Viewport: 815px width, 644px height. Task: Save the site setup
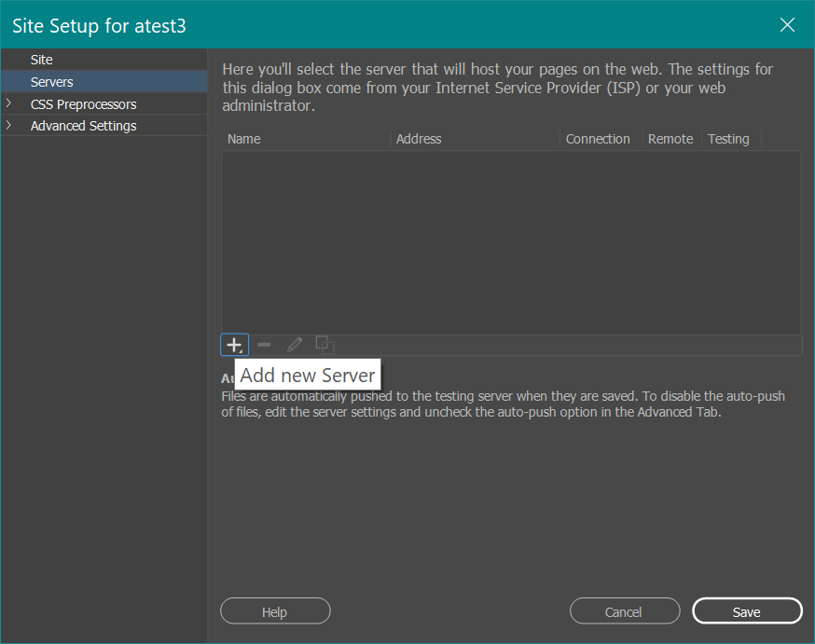click(x=747, y=611)
